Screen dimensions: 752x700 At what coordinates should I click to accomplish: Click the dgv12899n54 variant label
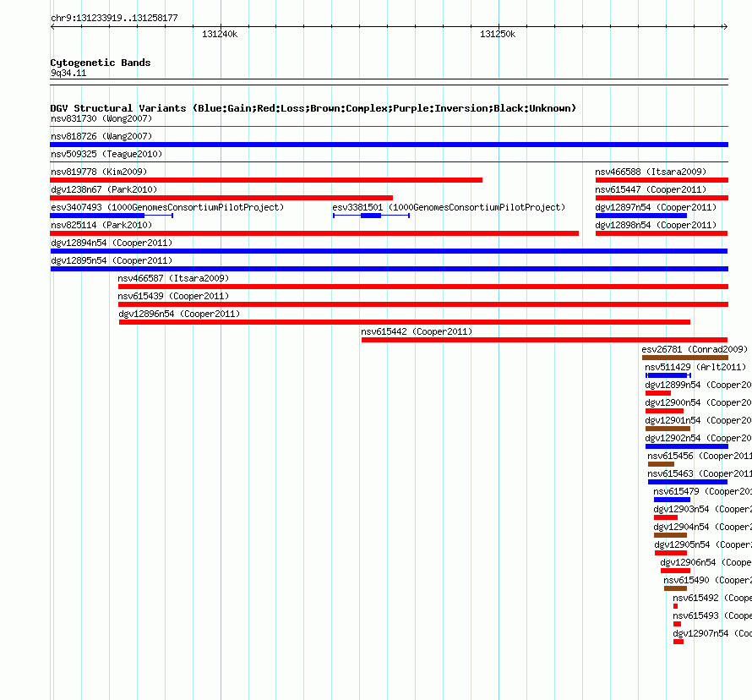pos(698,385)
